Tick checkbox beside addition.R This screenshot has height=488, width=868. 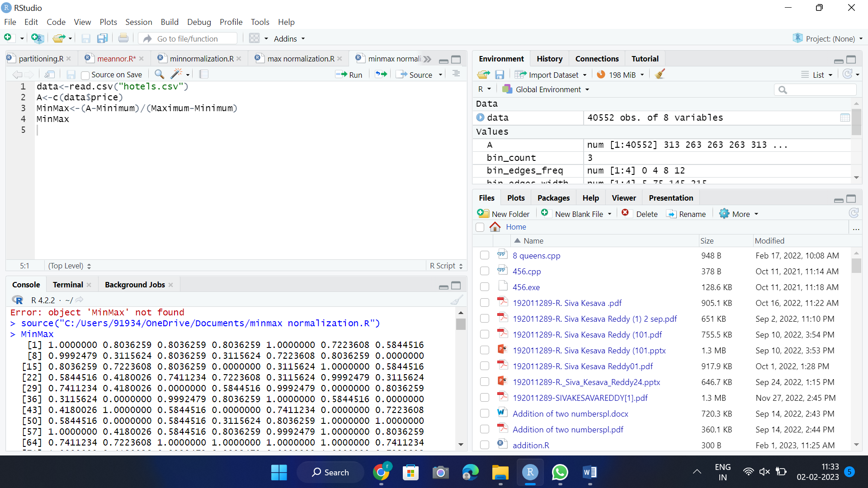(485, 445)
